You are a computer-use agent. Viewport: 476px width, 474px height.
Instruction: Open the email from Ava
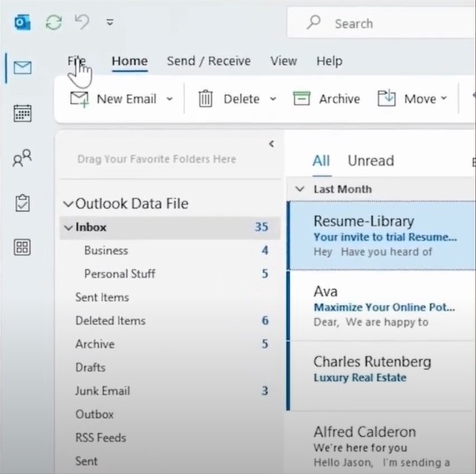382,306
